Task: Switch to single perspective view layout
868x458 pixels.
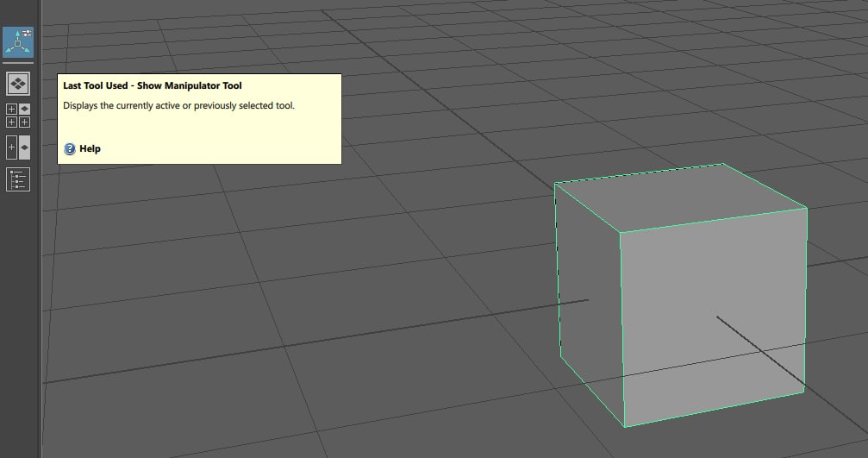Action: (18, 84)
